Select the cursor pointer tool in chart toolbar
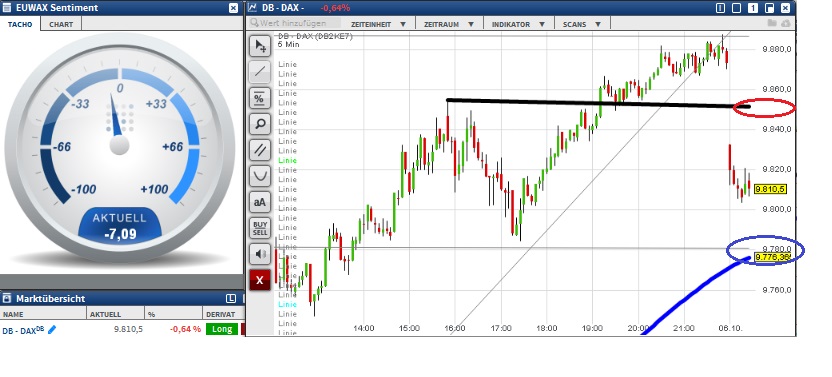The height and width of the screenshot is (377, 832). (260, 46)
